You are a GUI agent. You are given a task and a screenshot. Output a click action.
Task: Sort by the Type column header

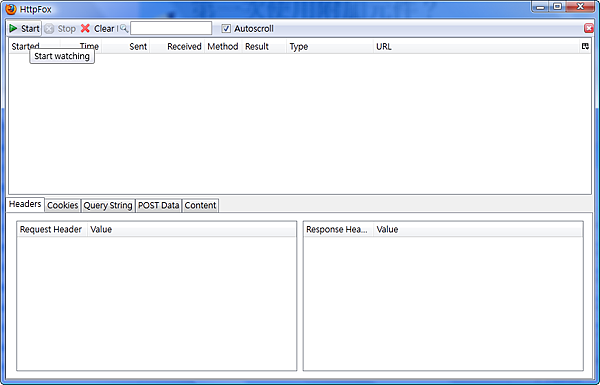329,47
